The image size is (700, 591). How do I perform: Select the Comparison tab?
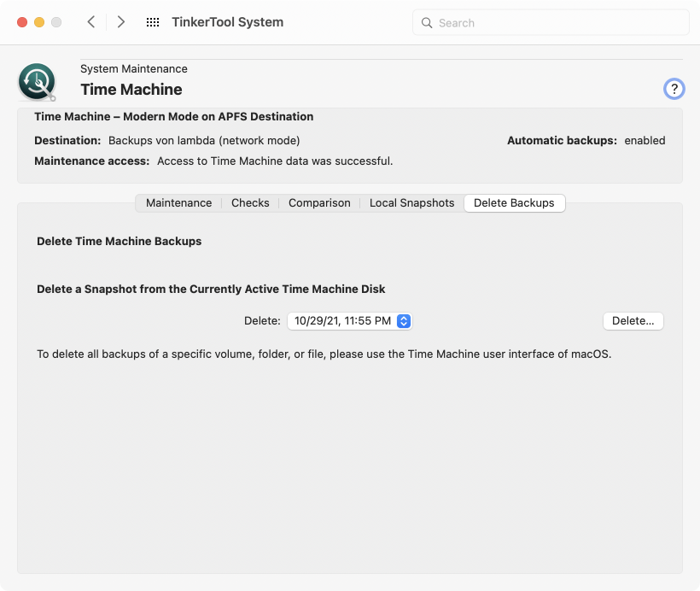click(x=319, y=202)
